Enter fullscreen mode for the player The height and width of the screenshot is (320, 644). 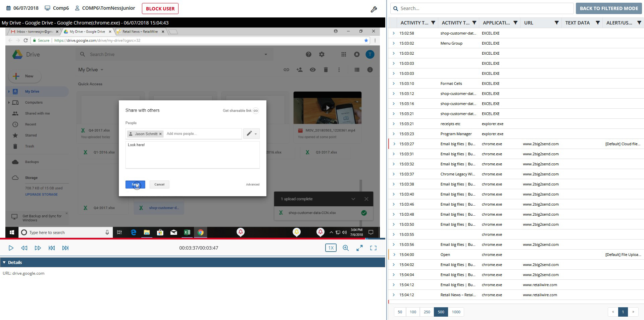(x=373, y=248)
